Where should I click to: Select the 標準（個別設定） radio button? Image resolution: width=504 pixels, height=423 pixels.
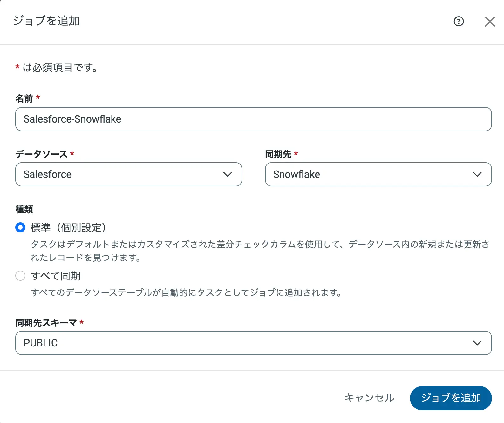[20, 227]
